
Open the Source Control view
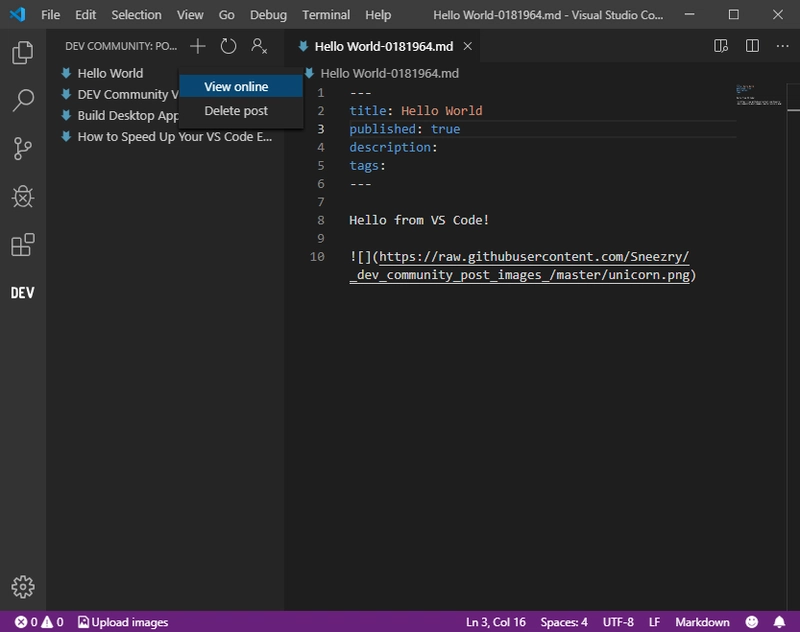22,148
